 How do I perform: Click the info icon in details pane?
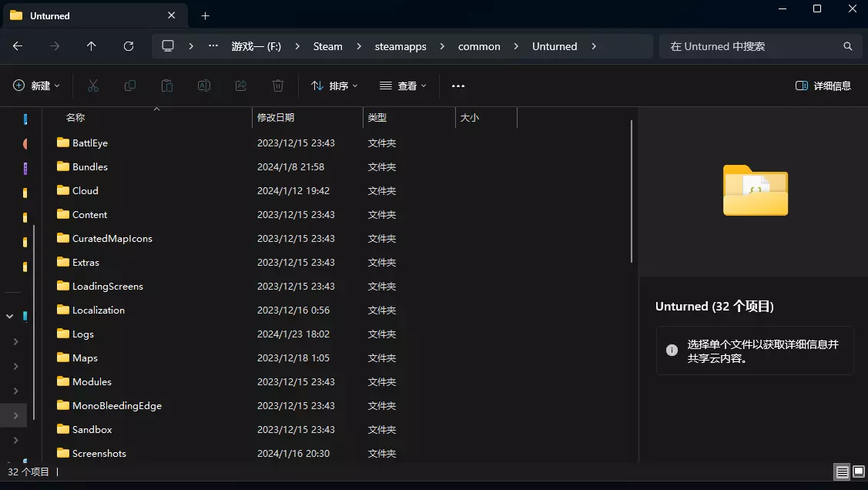tap(672, 350)
